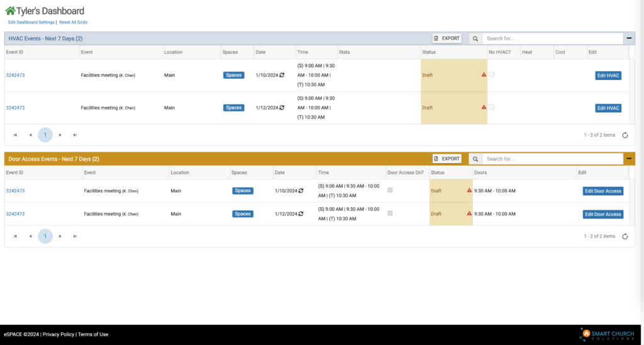Click Reset All Grids link
The height and width of the screenshot is (345, 644).
tap(73, 22)
